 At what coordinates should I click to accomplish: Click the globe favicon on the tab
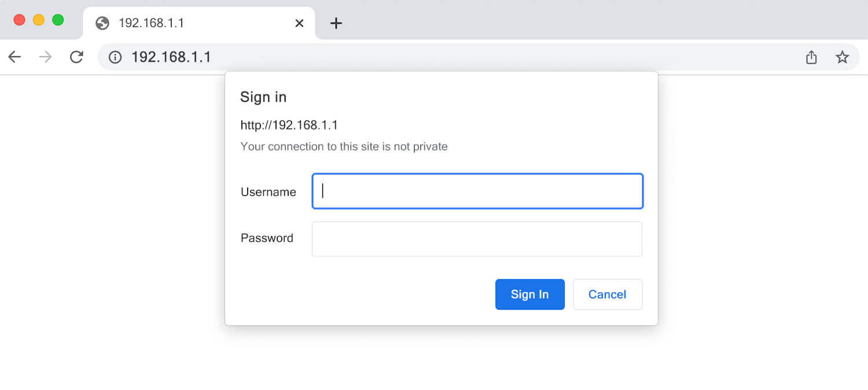pyautogui.click(x=102, y=23)
